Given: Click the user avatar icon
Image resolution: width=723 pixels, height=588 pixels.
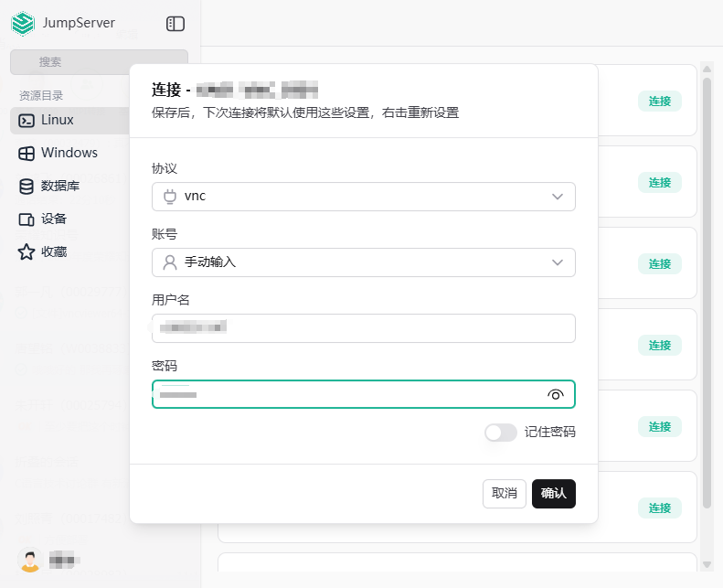Looking at the screenshot, I should point(30,559).
